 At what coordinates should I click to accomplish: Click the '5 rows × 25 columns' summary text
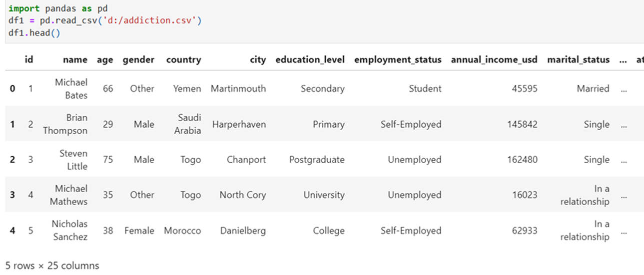pyautogui.click(x=52, y=266)
